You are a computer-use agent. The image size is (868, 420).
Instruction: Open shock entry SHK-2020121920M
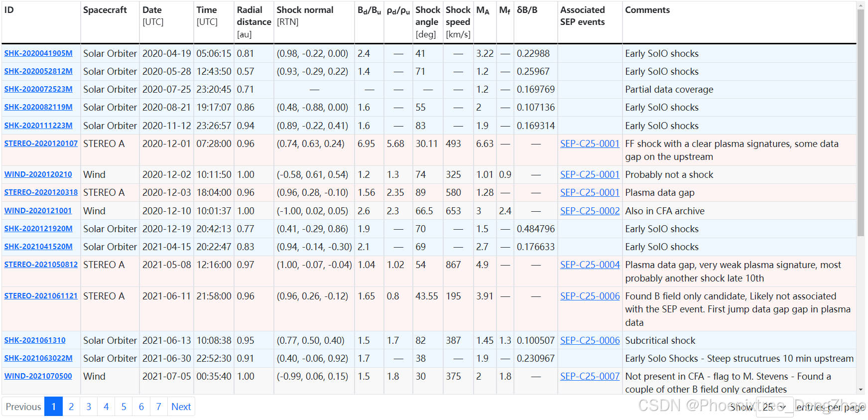click(38, 229)
